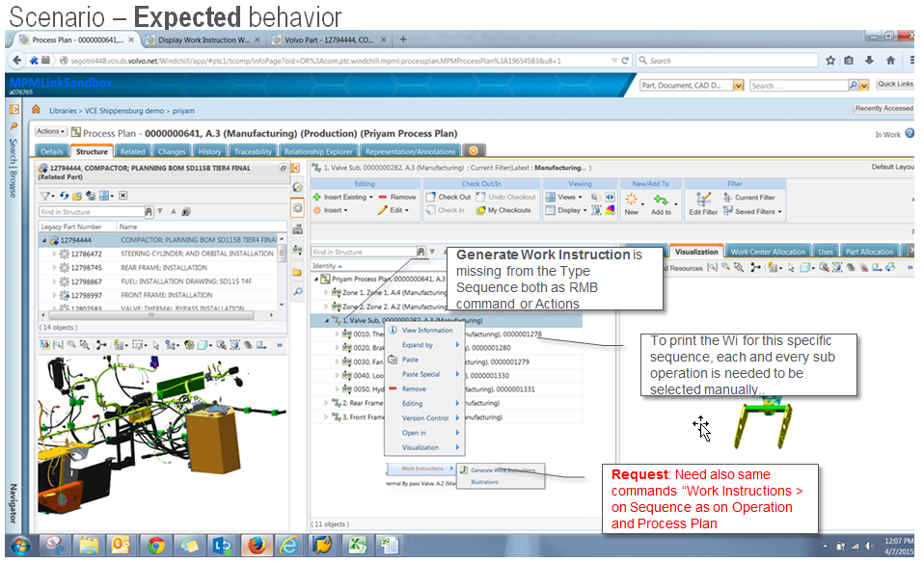
Task: Expand the 12798745 rear frame row
Action: pos(54,267)
